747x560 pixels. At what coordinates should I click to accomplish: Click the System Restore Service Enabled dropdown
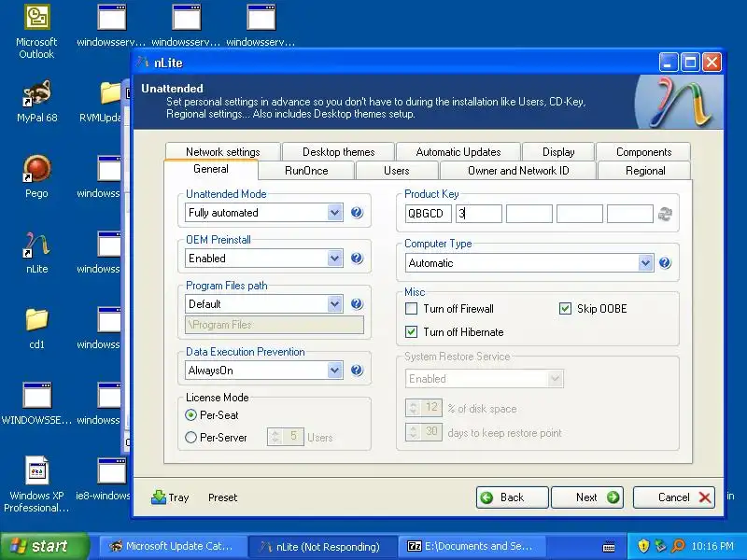pos(485,379)
